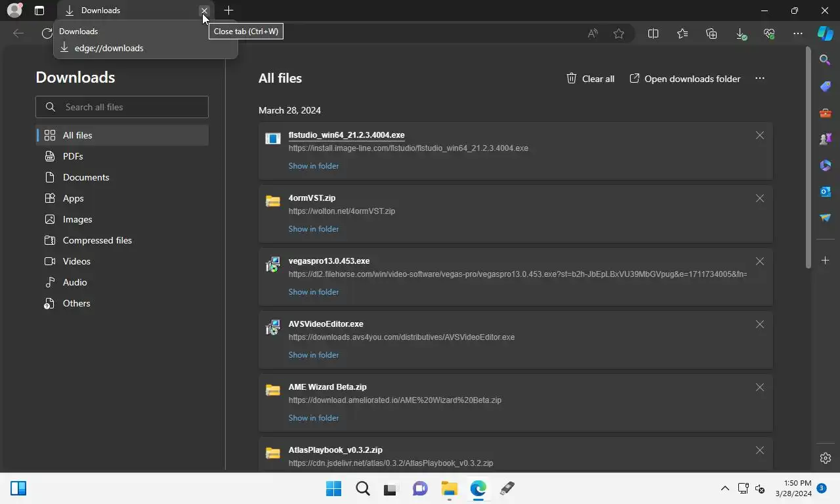
Task: Open File Explorer from taskbar
Action: click(449, 488)
